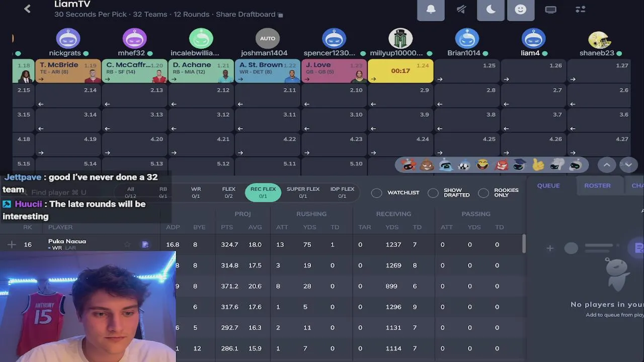This screenshot has height=362, width=644.
Task: Send the poop emoji reaction
Action: coord(427,164)
